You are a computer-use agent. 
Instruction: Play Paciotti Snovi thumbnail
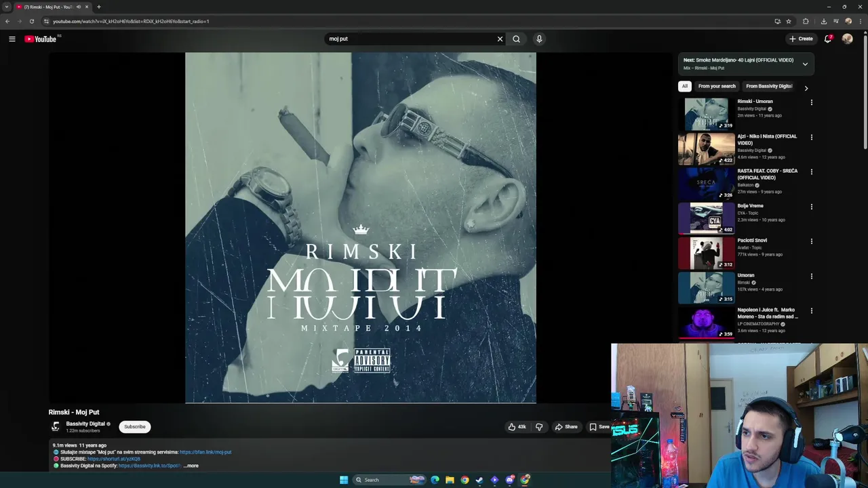(707, 253)
